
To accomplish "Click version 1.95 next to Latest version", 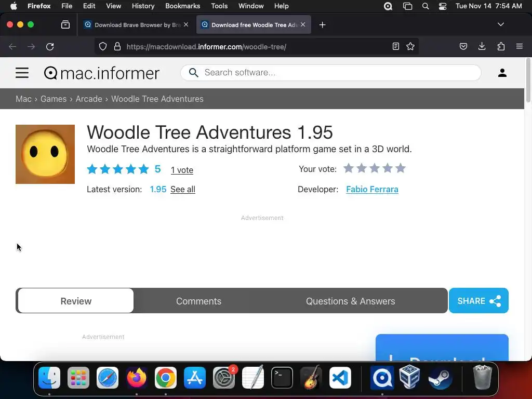I will point(158,189).
